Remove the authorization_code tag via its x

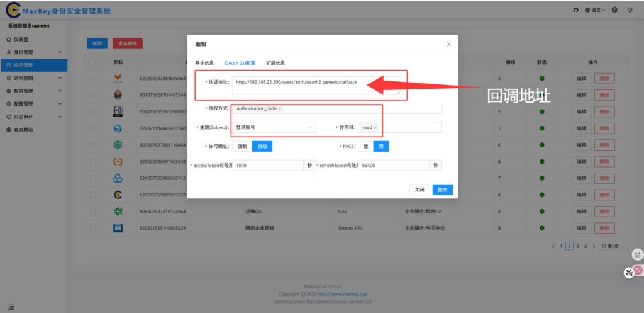click(x=280, y=109)
